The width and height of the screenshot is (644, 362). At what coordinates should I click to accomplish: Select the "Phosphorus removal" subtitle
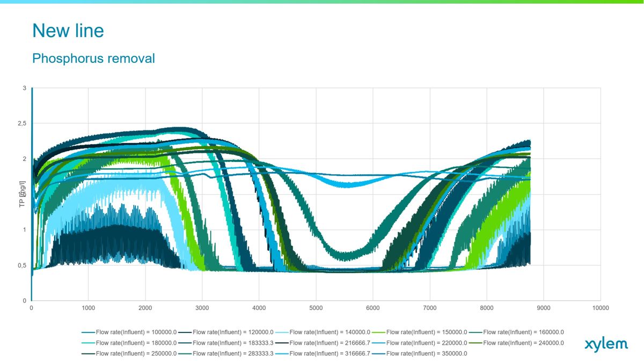pyautogui.click(x=93, y=58)
